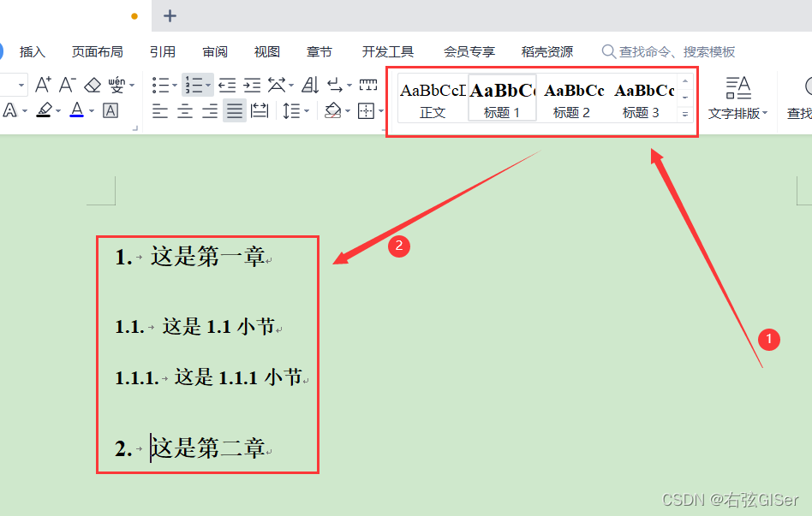This screenshot has height=516, width=812.
Task: Click the wén phonetic guide icon
Action: tap(116, 85)
